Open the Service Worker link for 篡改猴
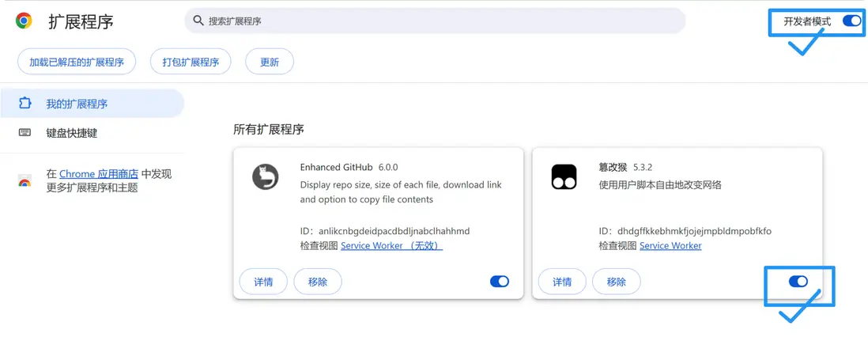 point(670,245)
